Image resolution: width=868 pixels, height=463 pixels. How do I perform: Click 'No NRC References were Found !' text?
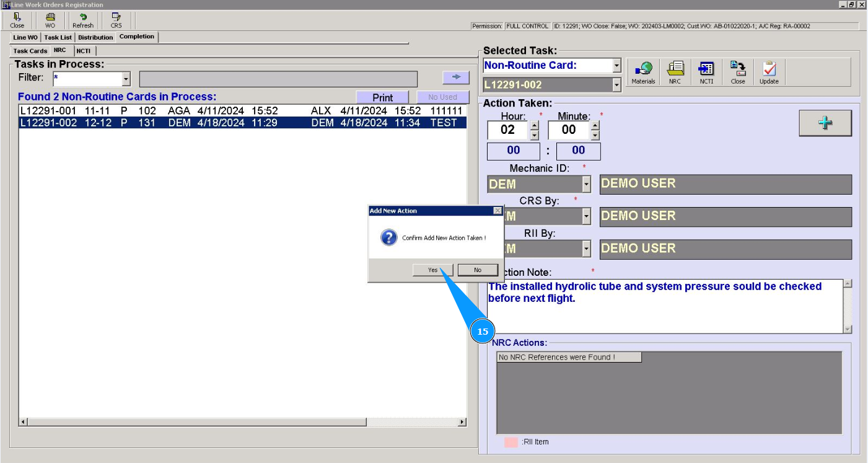[x=557, y=357]
